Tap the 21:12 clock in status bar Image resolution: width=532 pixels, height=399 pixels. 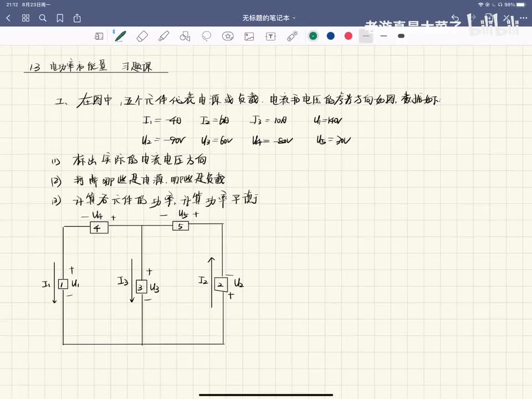(x=12, y=4)
